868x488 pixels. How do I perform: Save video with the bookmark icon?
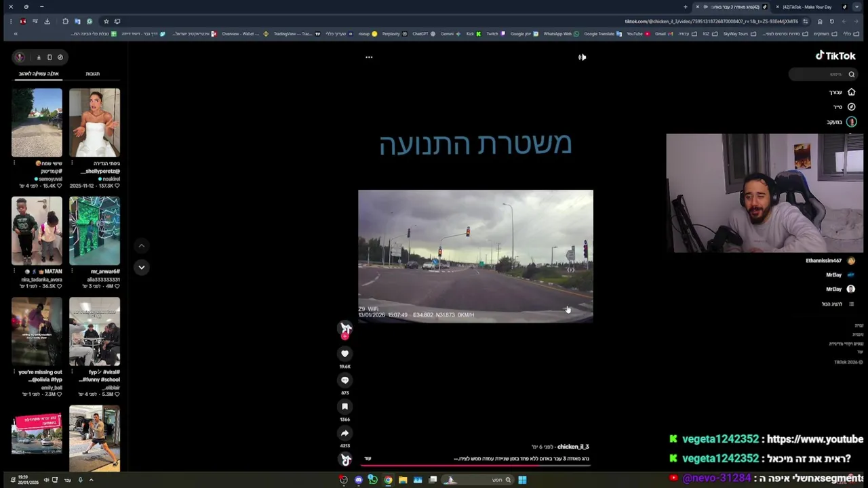coord(344,407)
